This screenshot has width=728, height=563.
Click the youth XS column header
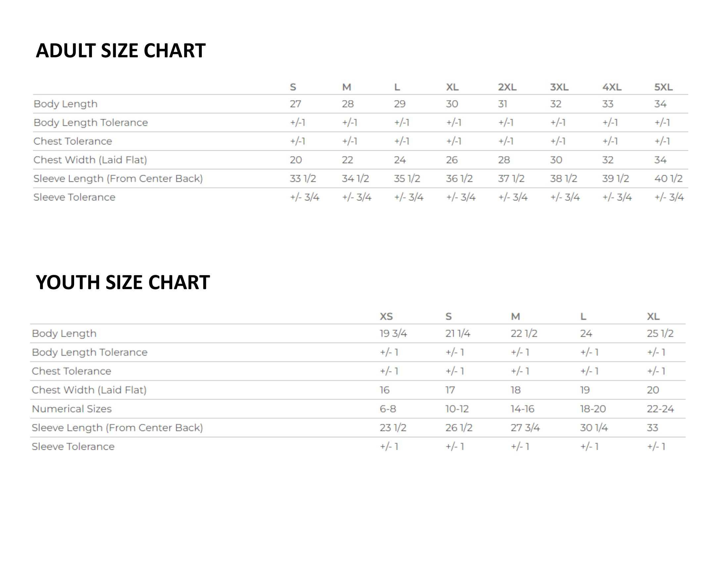(x=387, y=317)
